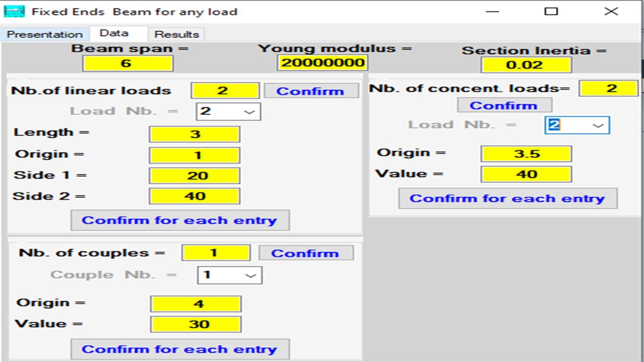
Task: Open the Results tab
Action: tap(177, 34)
